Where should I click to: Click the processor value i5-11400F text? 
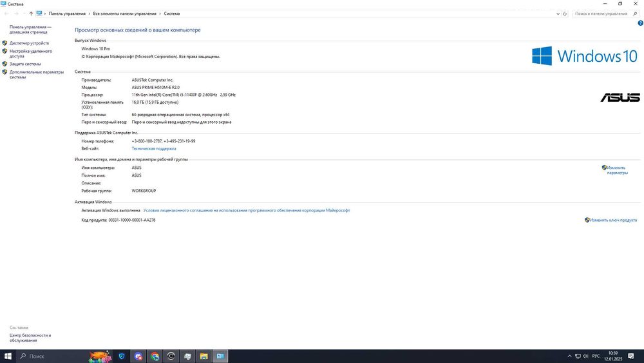tap(184, 95)
